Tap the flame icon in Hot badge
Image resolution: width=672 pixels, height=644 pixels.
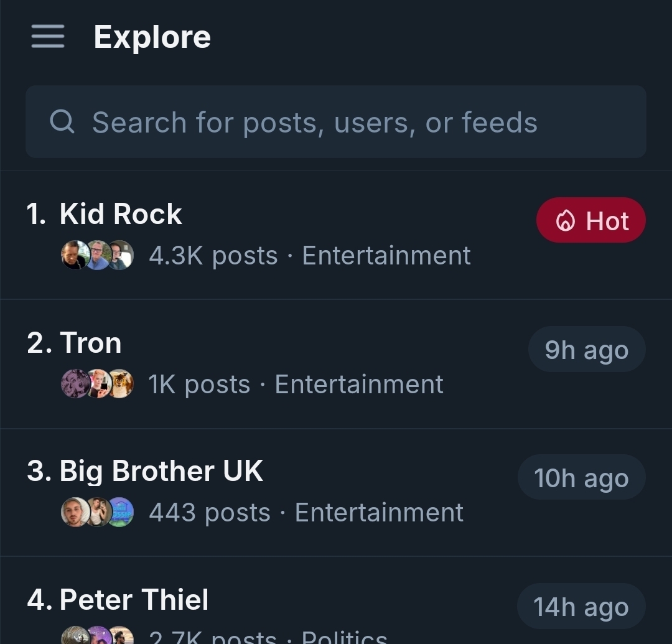[565, 221]
